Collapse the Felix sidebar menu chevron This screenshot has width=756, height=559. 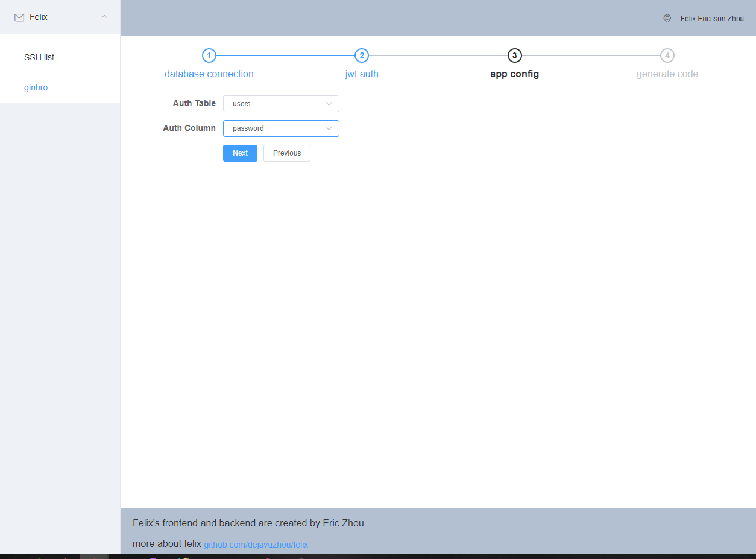pyautogui.click(x=104, y=17)
